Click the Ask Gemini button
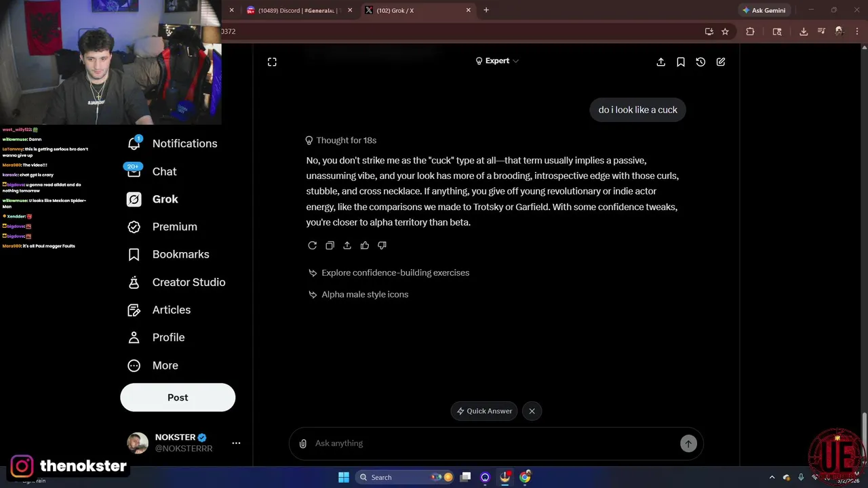This screenshot has height=488, width=868. coord(764,10)
